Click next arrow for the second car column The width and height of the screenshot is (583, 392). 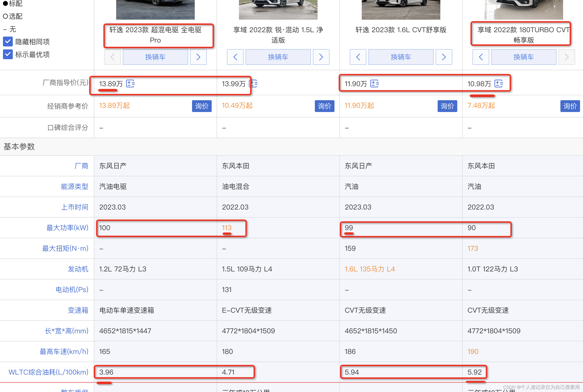321,57
